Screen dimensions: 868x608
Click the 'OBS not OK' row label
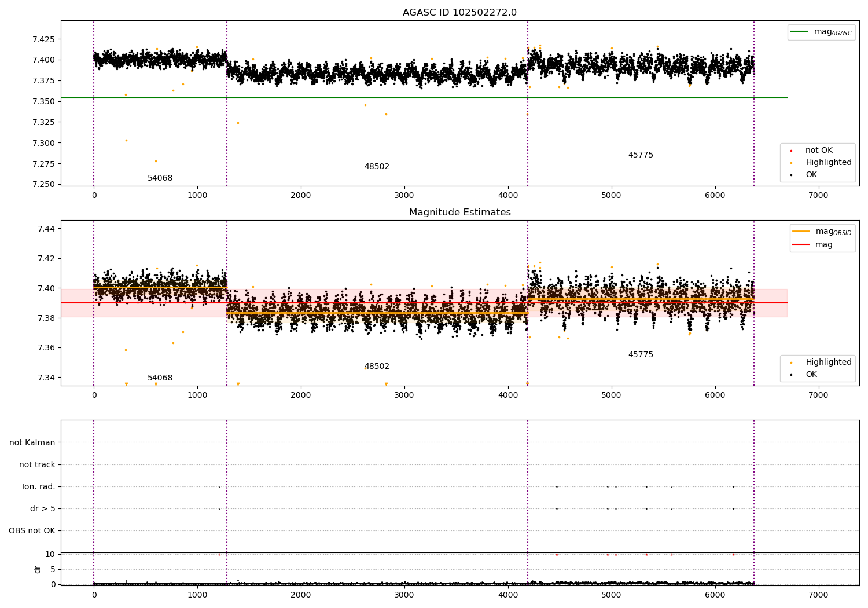pos(32,531)
